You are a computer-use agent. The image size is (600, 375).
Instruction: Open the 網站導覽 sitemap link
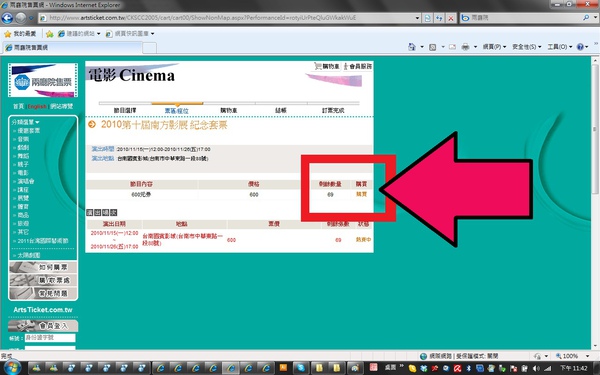(x=62, y=106)
